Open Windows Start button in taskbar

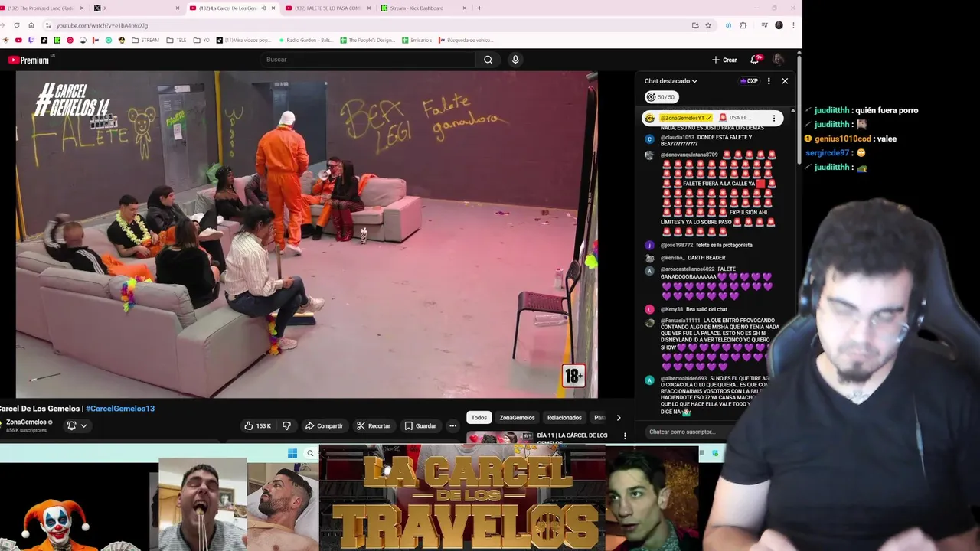[292, 453]
